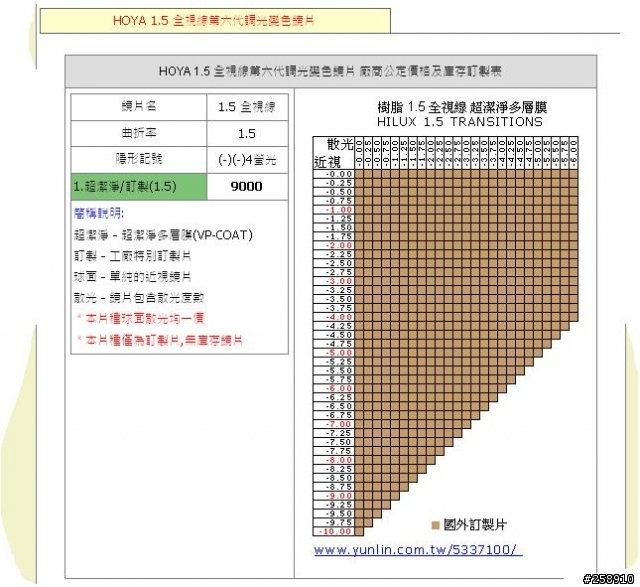The image size is (640, 587).
Task: Click the green 1.超潔淨/訂製(1.5) cell
Action: [x=139, y=187]
